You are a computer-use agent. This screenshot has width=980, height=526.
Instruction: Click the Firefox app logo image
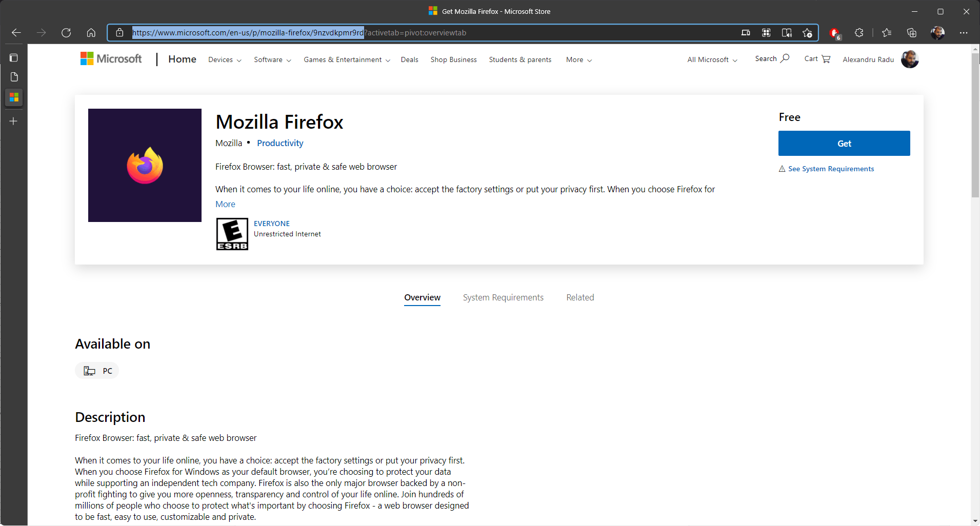[x=145, y=165]
